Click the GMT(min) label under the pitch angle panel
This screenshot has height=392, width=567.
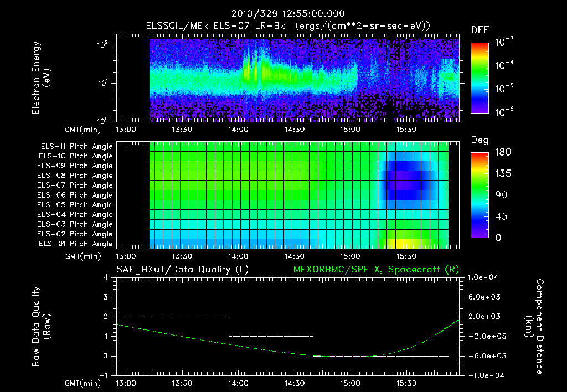pyautogui.click(x=83, y=257)
